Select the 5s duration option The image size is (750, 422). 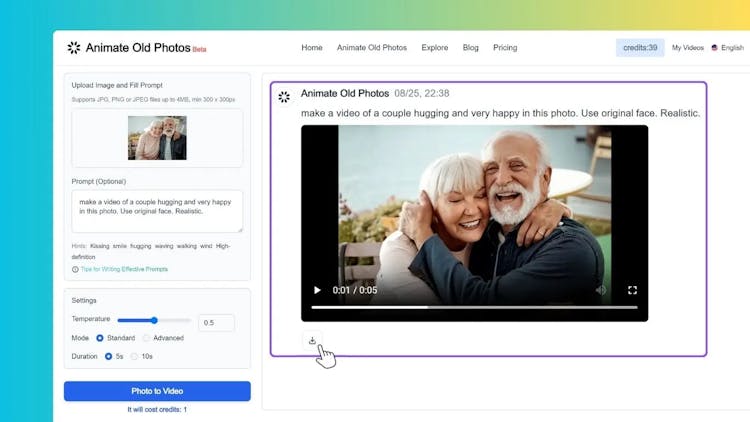pos(108,356)
